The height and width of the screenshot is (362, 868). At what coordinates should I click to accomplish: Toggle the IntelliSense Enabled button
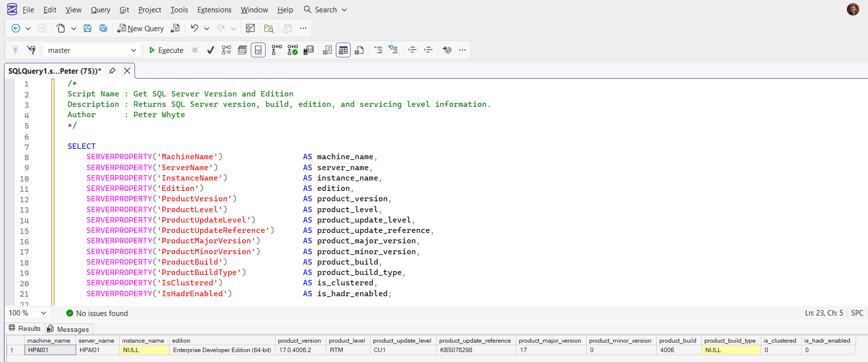258,50
